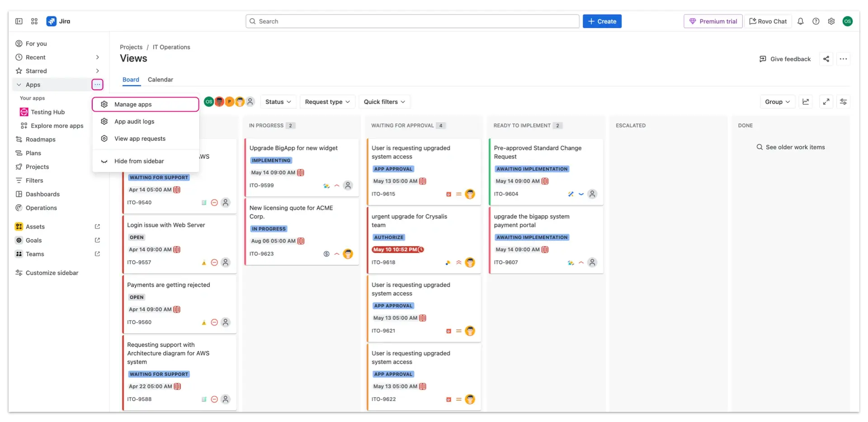Viewport: 868px width, 422px height.
Task: Choose Hide from sidebar in the menu
Action: [139, 161]
